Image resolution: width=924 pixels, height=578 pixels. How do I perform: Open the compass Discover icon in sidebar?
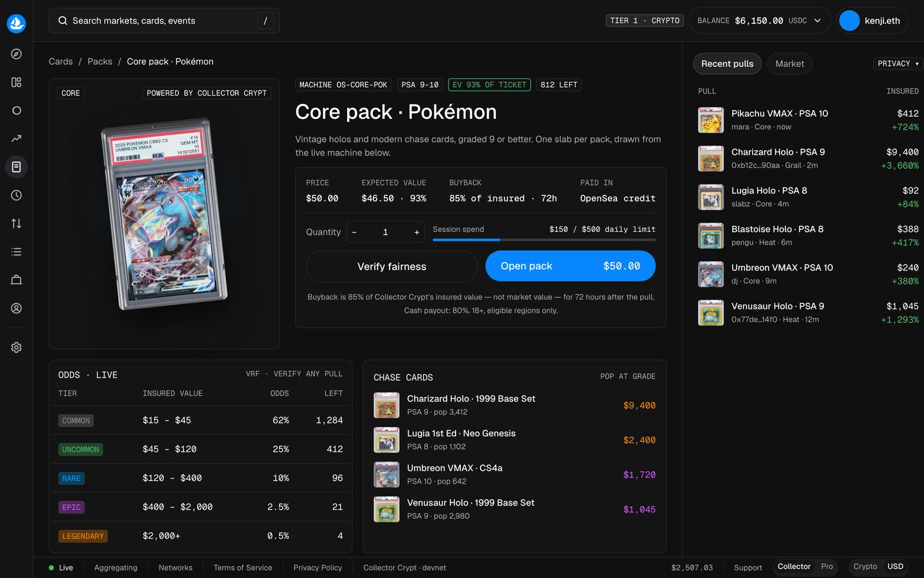17,54
